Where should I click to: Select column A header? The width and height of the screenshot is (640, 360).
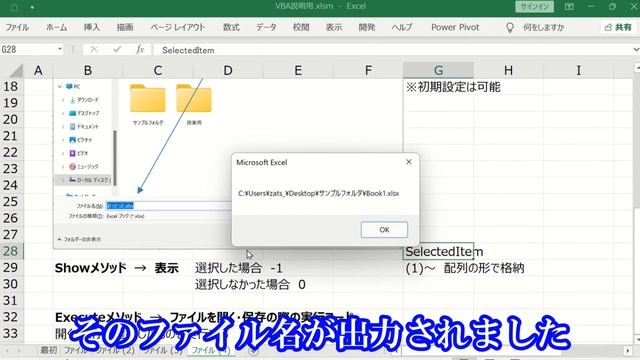38,71
